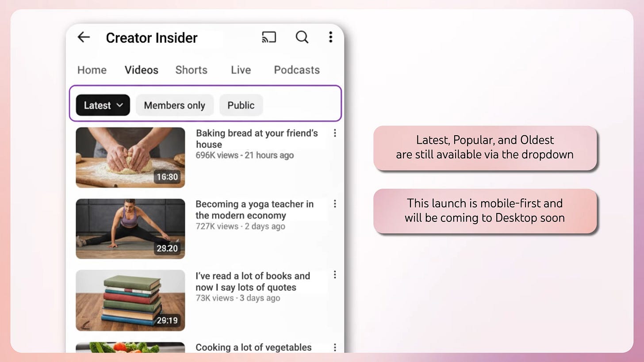
Task: Expand the Latest sort dropdown
Action: (103, 105)
